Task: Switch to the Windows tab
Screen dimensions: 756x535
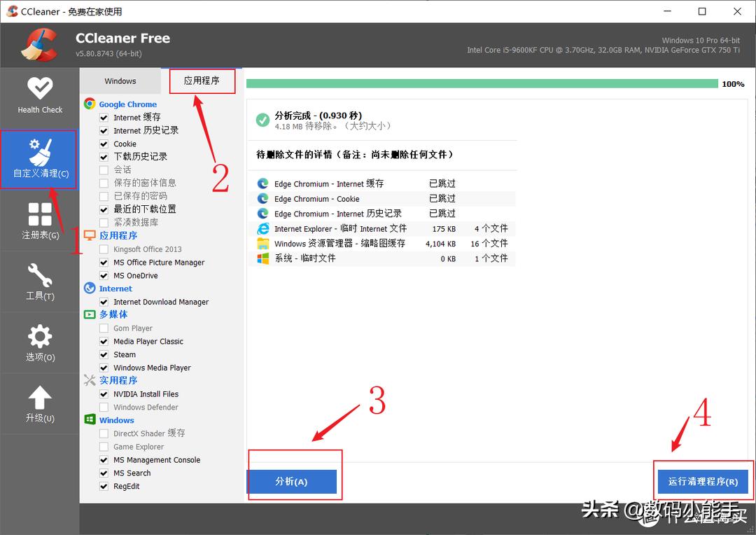Action: (120, 81)
